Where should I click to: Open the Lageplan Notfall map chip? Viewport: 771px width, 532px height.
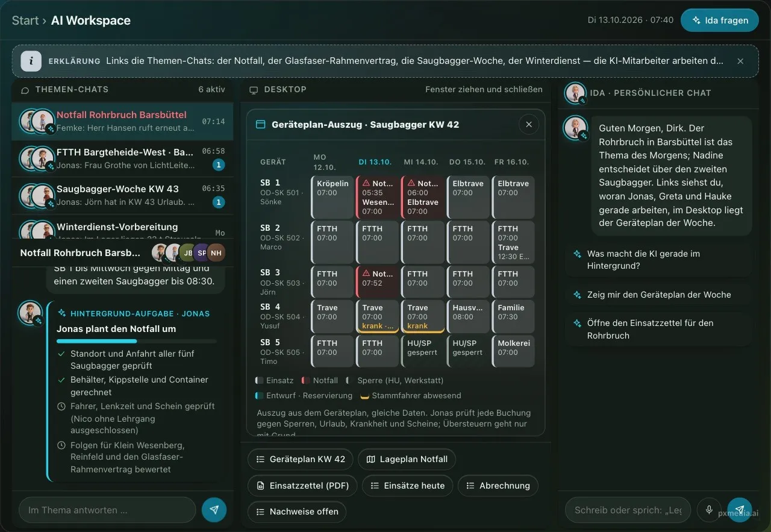click(x=407, y=459)
